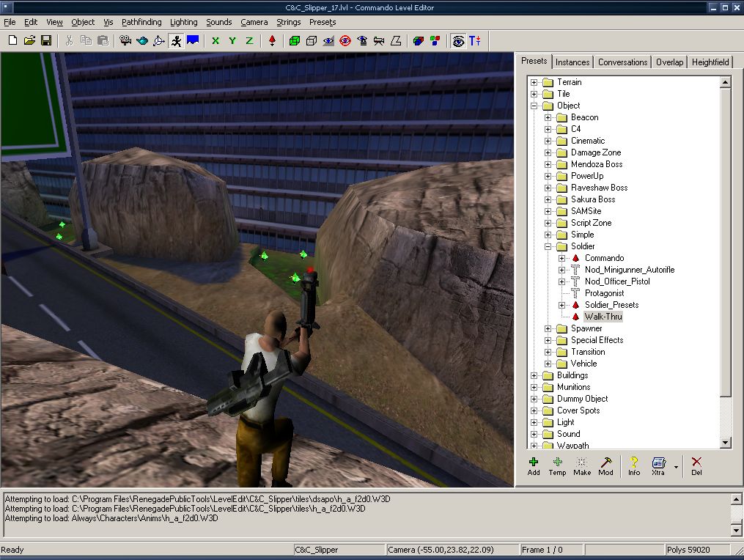Select the Nod_Officer_Pistol preset
The image size is (744, 560).
click(617, 281)
